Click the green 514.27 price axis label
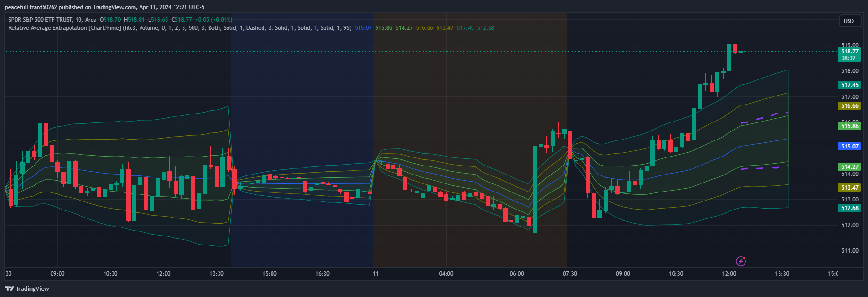 coord(850,167)
